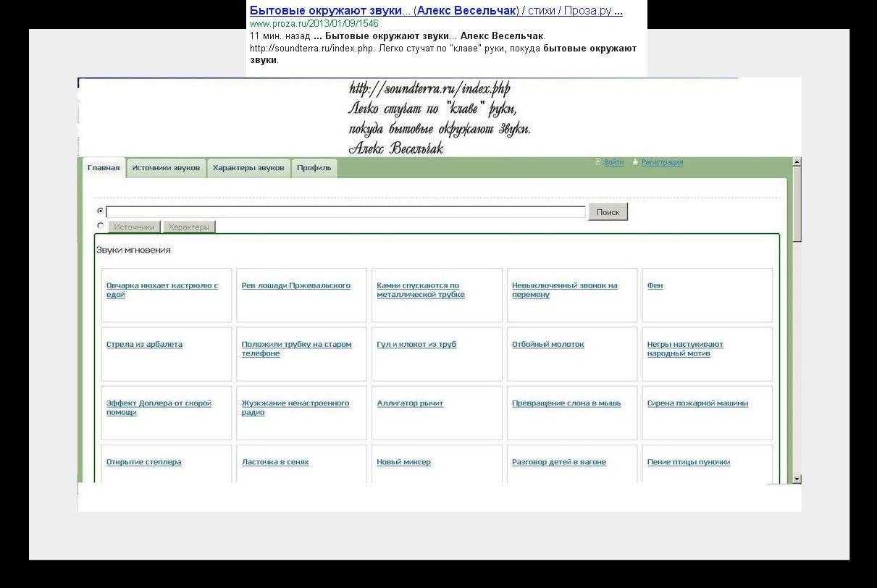The width and height of the screenshot is (877, 588).
Task: Click the scrollbar down arrow
Action: coord(797,479)
